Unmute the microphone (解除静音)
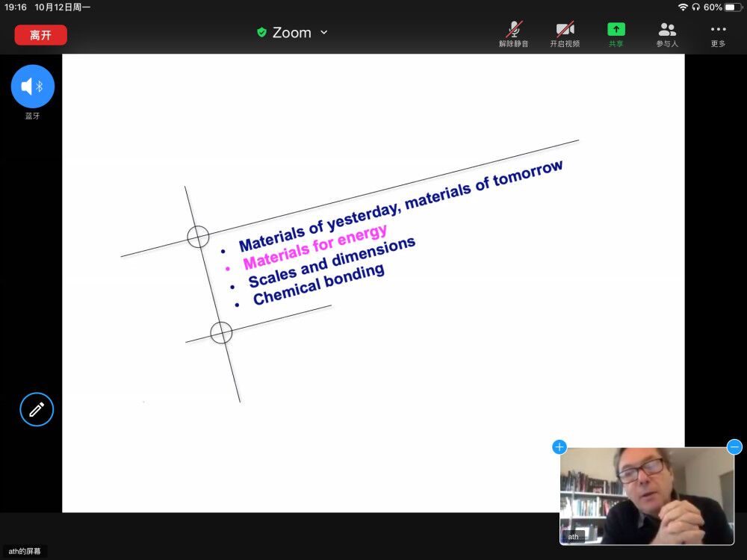The image size is (747, 560). click(x=514, y=34)
